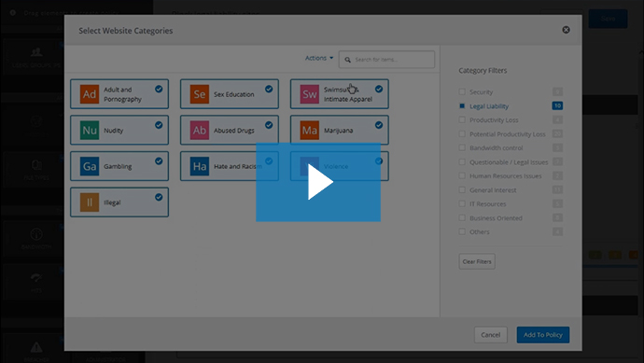Click Bandwidth icon in background sidebar

click(x=36, y=234)
